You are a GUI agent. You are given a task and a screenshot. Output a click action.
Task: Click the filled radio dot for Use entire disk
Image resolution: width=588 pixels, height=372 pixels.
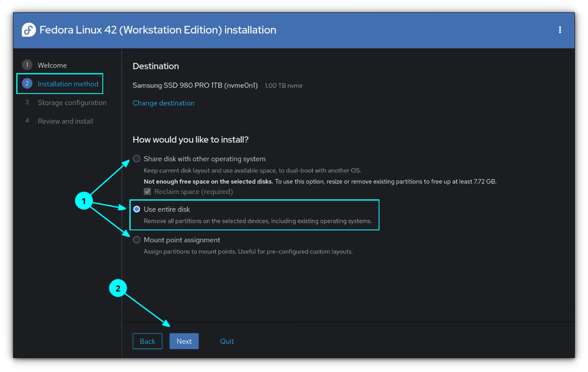pos(136,209)
